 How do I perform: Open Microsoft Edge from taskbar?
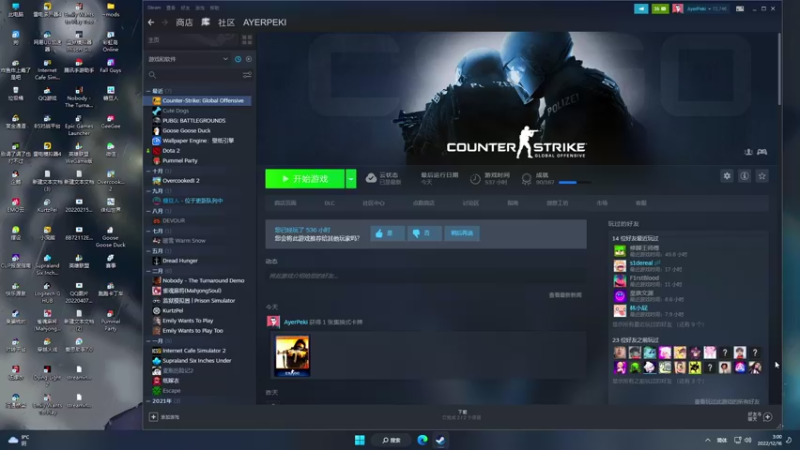422,440
